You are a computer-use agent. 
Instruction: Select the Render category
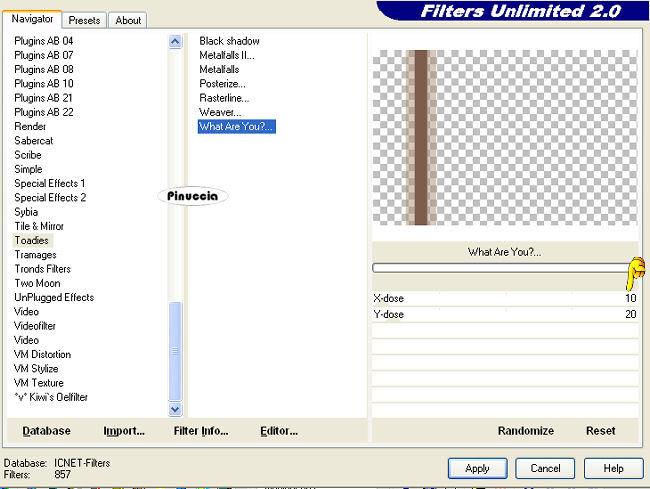tap(30, 126)
